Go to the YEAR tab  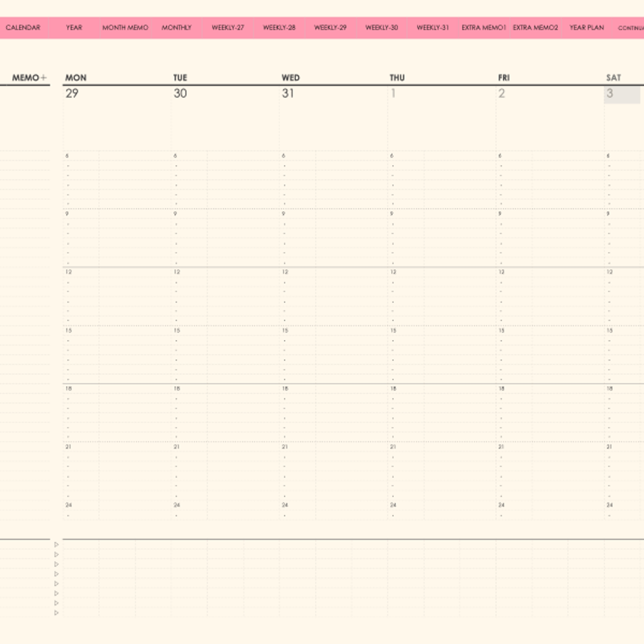[x=74, y=27]
